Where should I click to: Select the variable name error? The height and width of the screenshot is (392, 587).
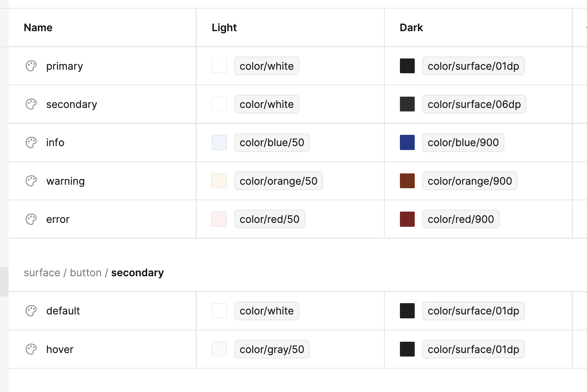tap(57, 219)
